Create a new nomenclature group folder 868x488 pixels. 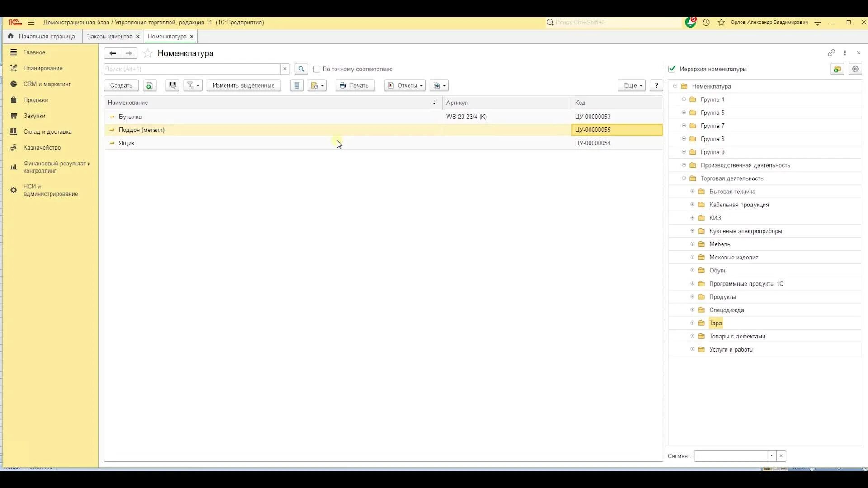(x=837, y=69)
